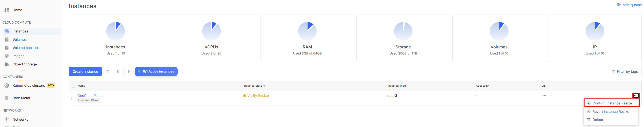Open Kubernetes clusters page
The image size is (644, 127).
tap(28, 85)
